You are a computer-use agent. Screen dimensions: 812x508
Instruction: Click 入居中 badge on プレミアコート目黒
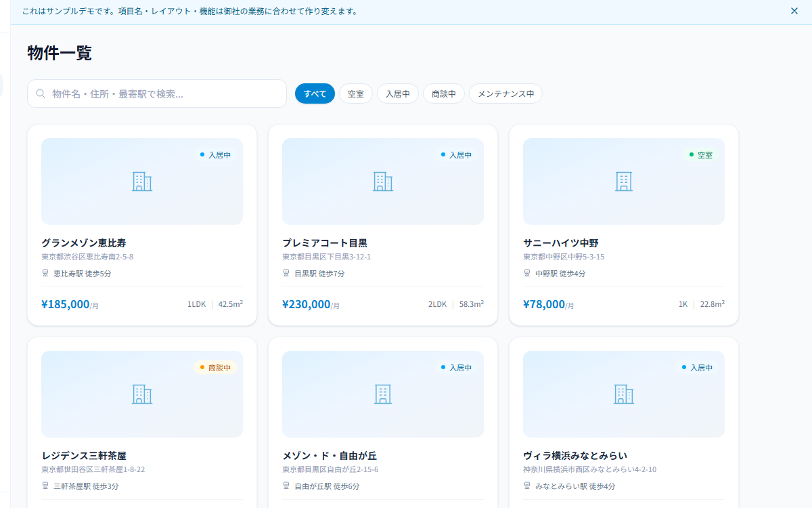pyautogui.click(x=456, y=155)
